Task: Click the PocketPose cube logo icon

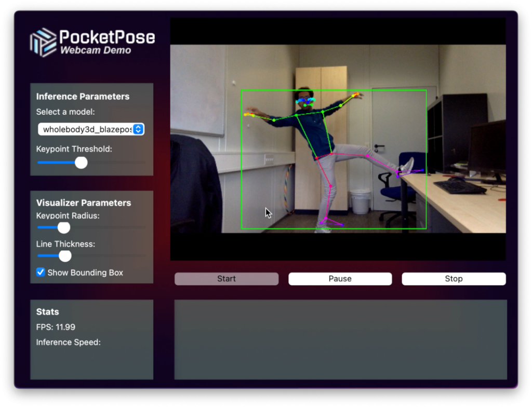Action: coord(43,42)
